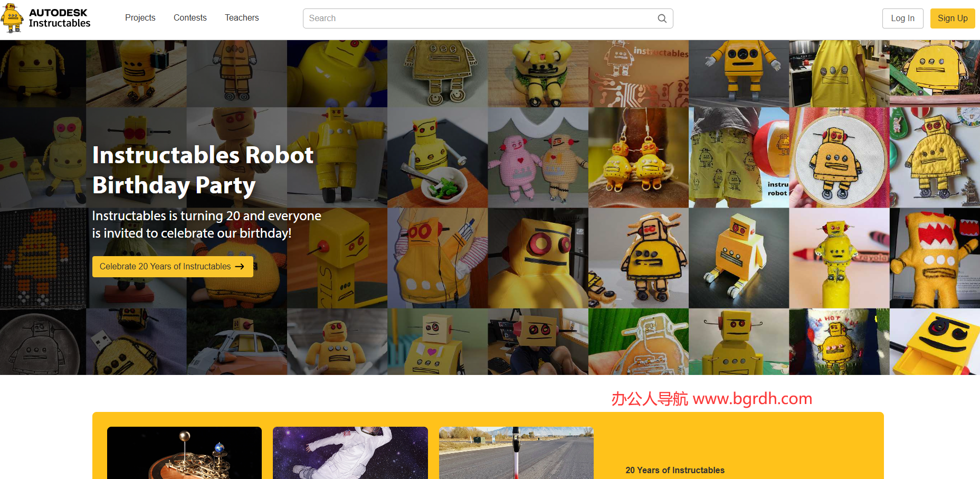980x479 pixels.
Task: Click Celebrate 20 Years of Instructables button
Action: click(x=173, y=267)
